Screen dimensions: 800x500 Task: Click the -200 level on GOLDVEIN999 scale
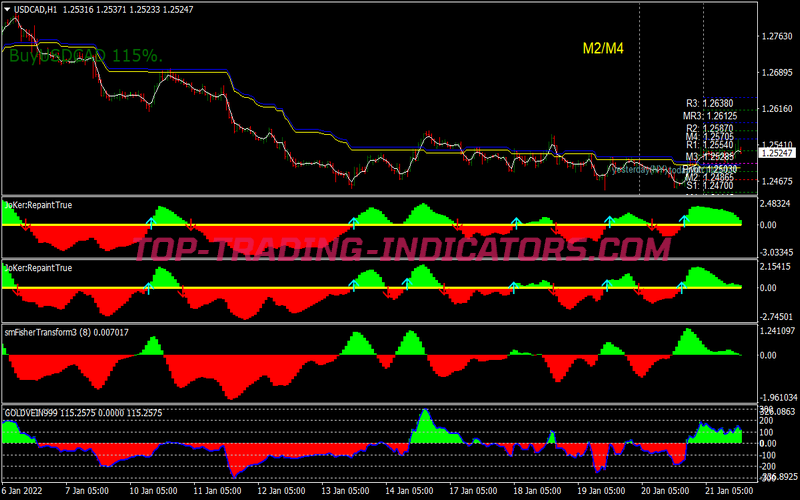[767, 466]
